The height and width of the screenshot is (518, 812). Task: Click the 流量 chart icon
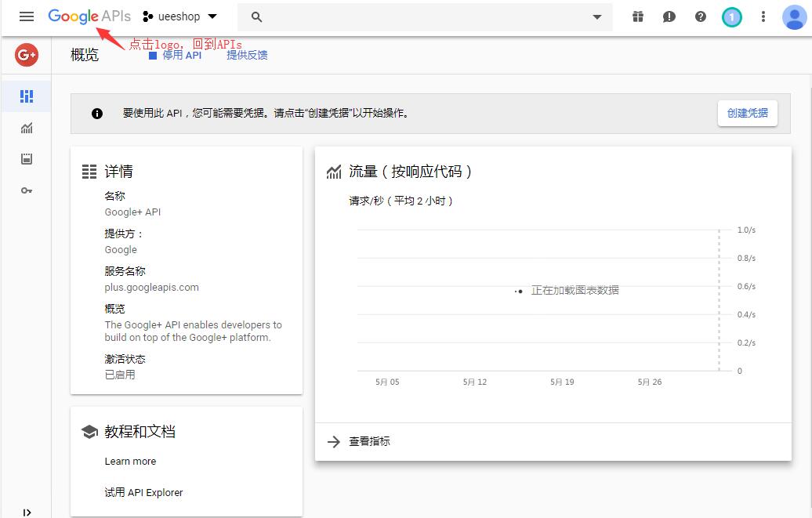334,172
